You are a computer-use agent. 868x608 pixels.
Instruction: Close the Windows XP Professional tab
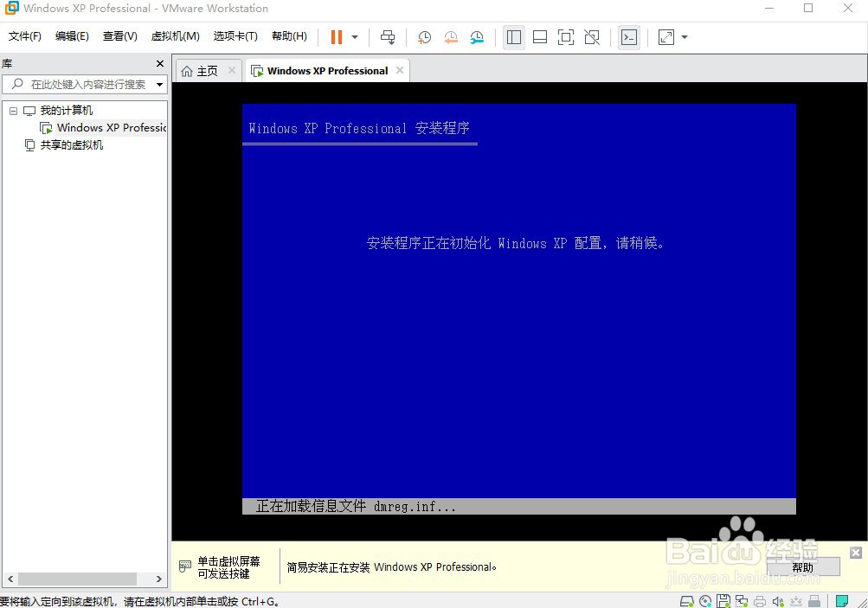[x=400, y=70]
